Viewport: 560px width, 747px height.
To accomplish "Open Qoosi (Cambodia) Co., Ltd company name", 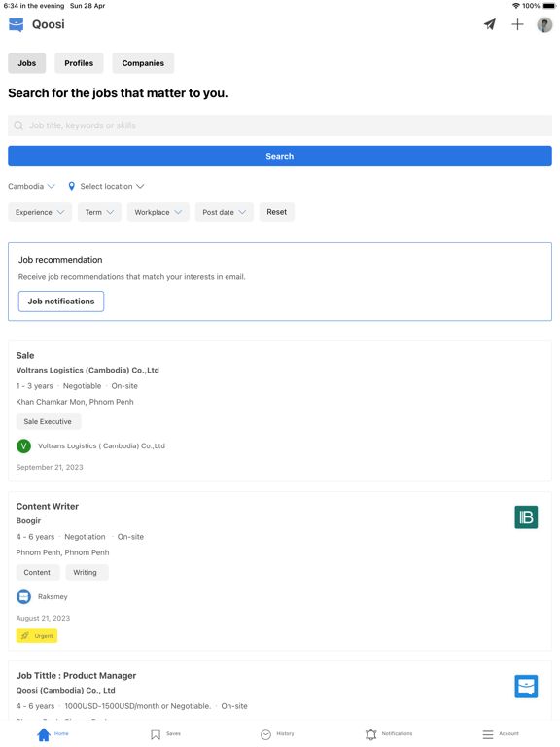I will [x=66, y=691].
